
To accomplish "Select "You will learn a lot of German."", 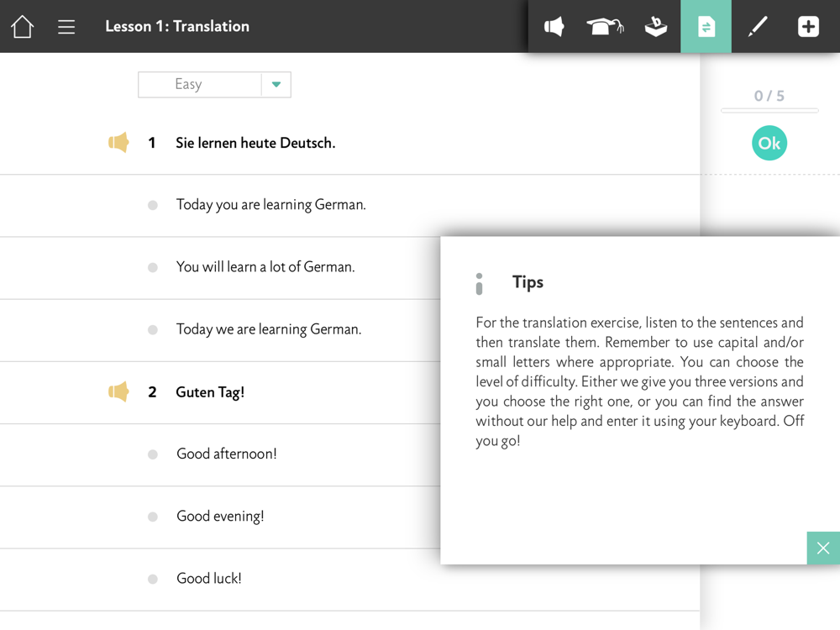I will pos(265,267).
